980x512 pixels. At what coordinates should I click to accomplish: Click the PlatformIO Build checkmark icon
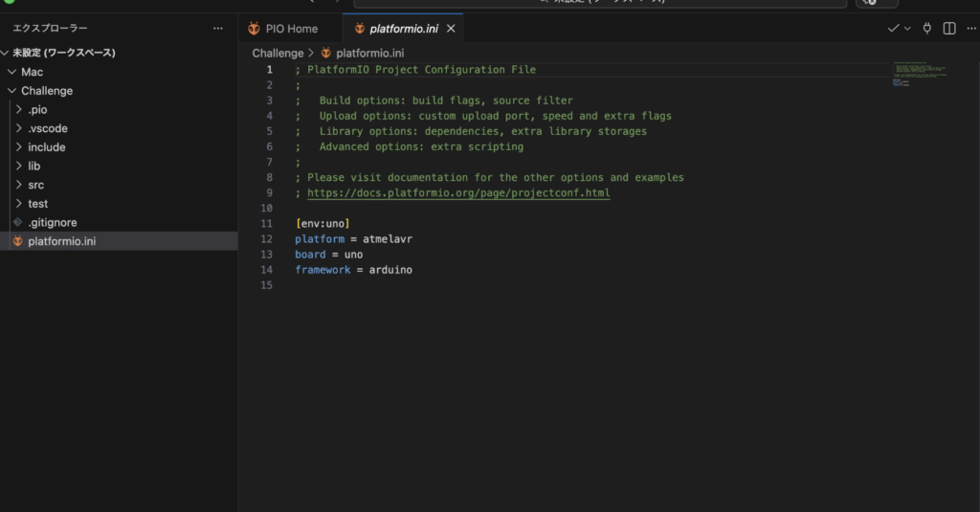pos(893,29)
